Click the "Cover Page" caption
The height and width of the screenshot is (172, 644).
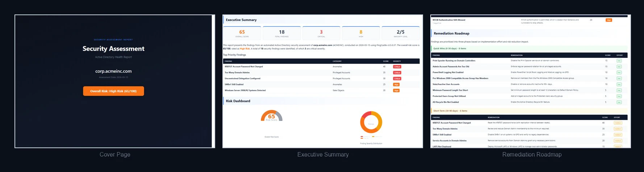[x=115, y=154]
